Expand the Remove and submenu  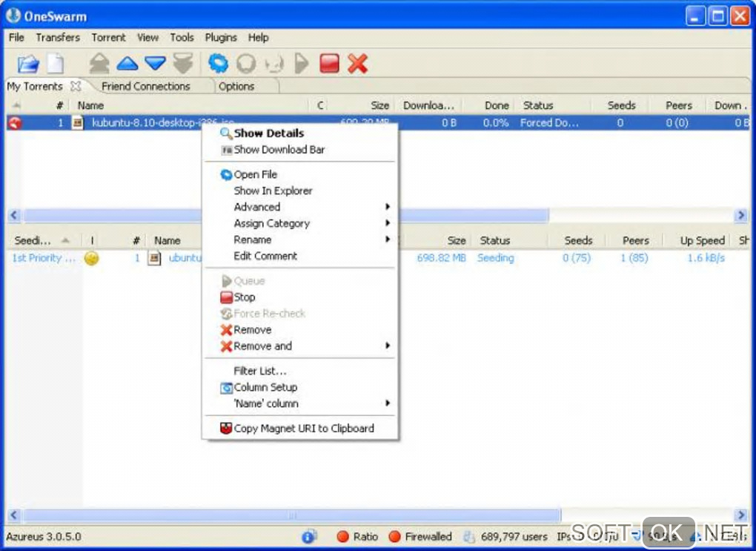300,346
